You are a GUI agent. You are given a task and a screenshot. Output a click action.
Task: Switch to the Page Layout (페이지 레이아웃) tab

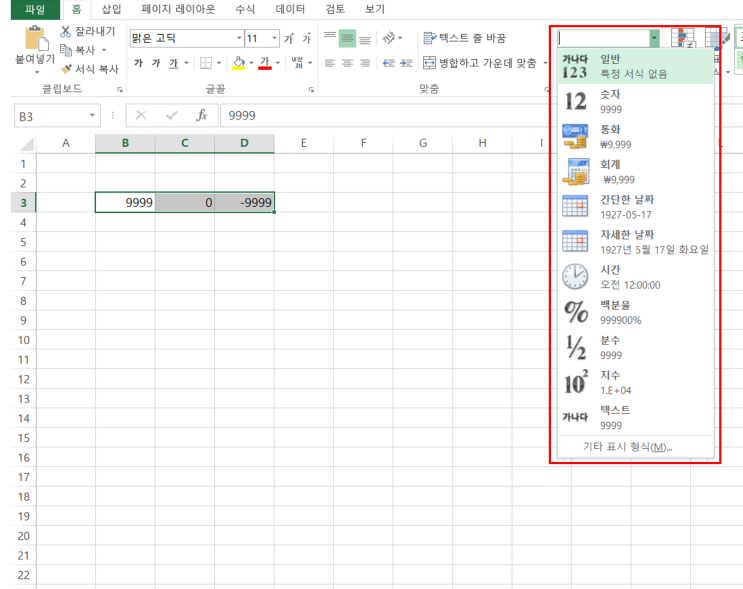(x=178, y=9)
